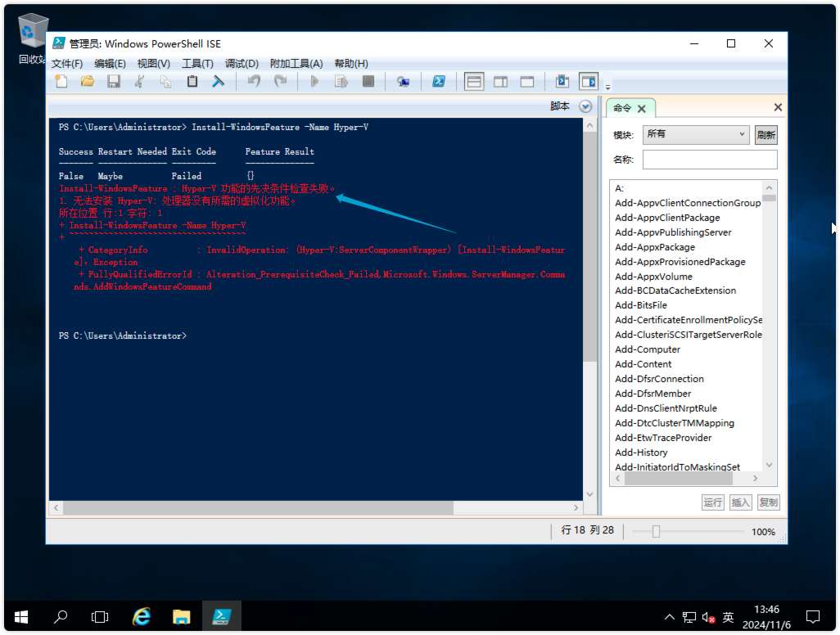The image size is (840, 635).
Task: Select Add-AppxVolume in command list
Action: coord(653,277)
